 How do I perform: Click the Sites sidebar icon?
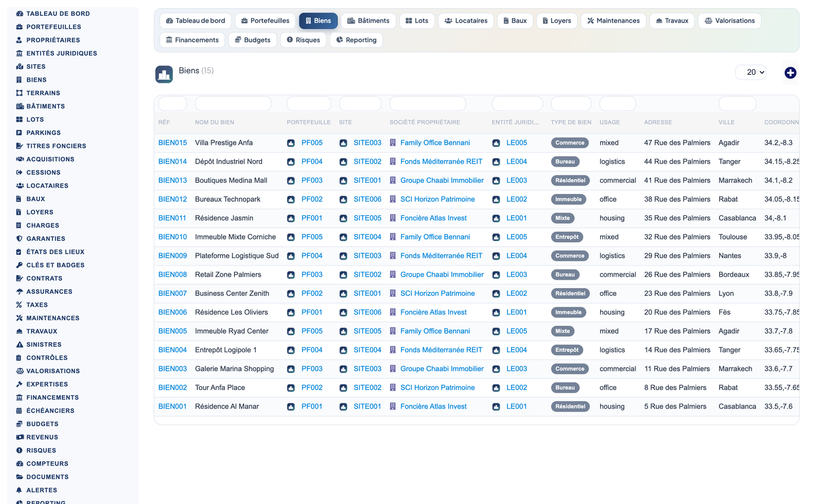click(x=20, y=67)
